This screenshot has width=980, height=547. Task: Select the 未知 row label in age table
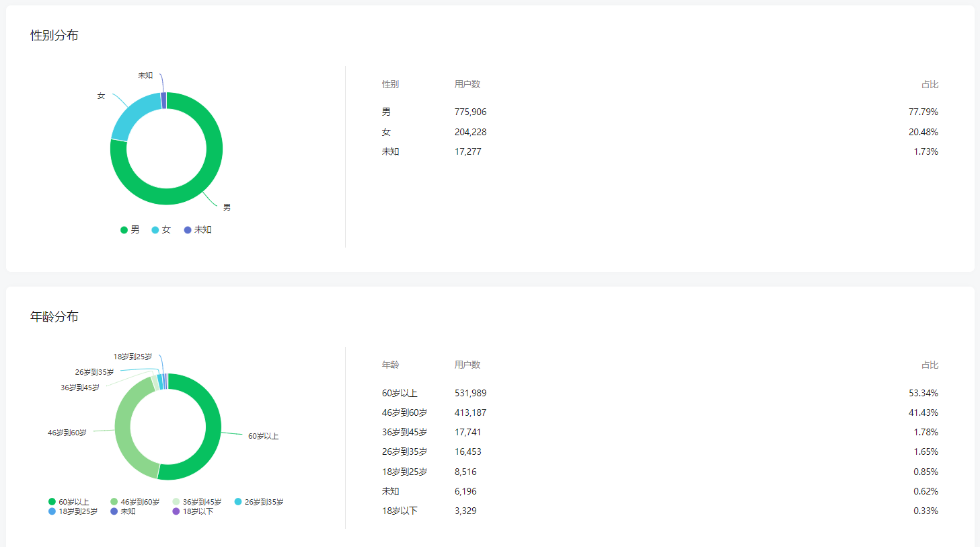pos(391,491)
